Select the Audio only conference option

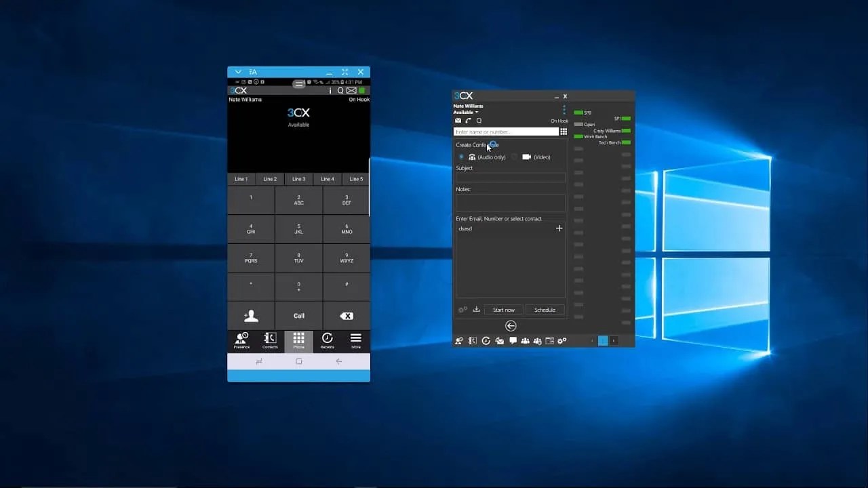(462, 157)
